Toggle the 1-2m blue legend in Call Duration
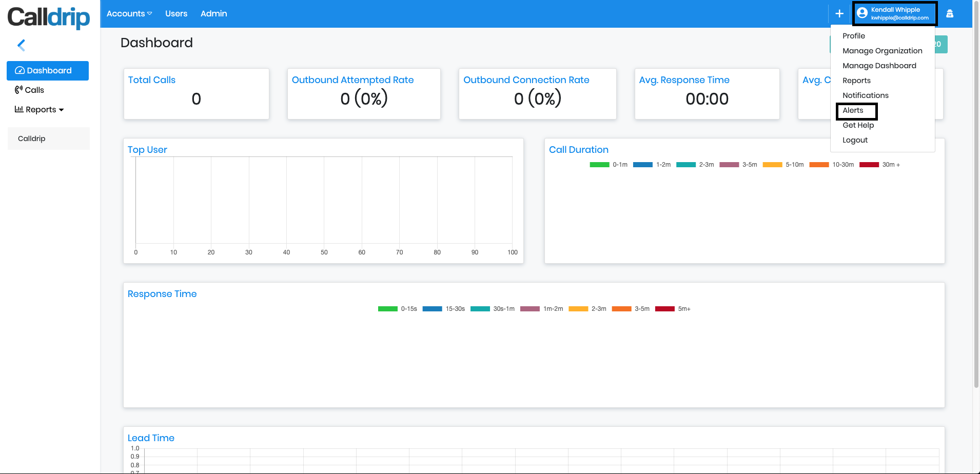 [652, 165]
